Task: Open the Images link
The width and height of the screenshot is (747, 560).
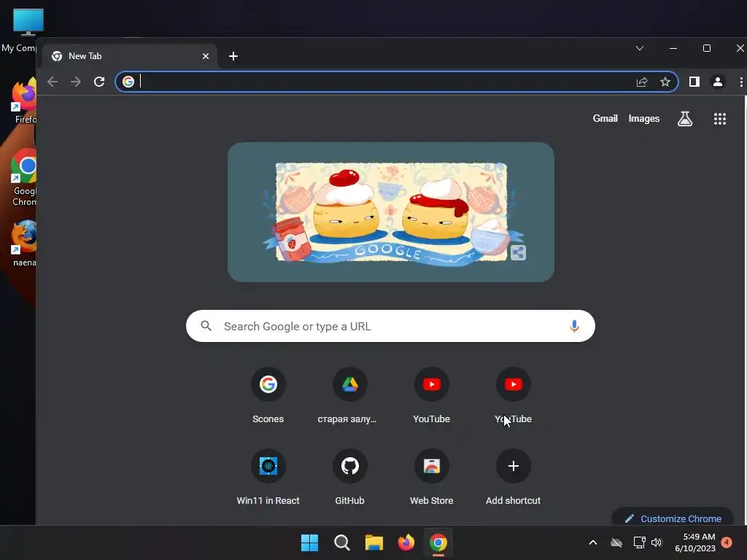Action: [x=643, y=119]
